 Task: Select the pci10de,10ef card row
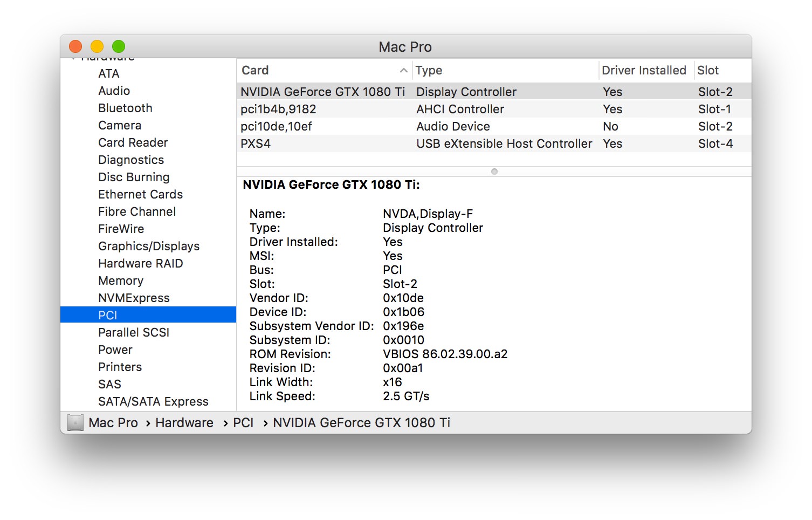494,126
